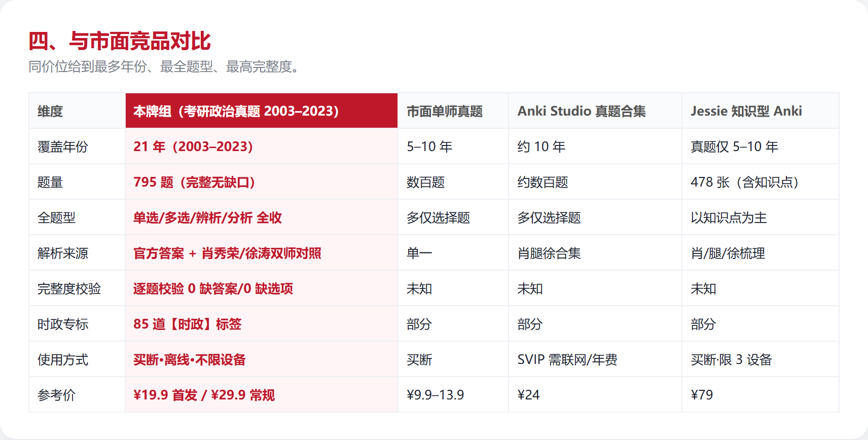Click the heading 四、与市面竞品对比
868x440 pixels.
coord(120,41)
